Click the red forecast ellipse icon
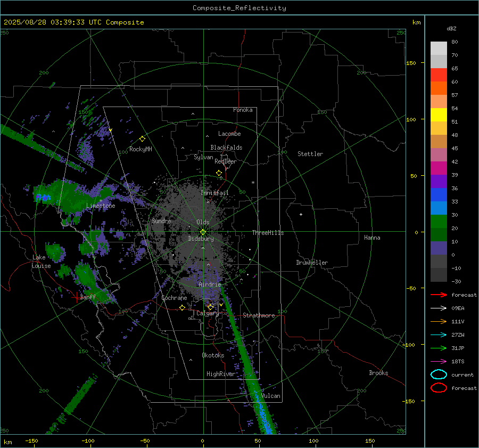Image resolution: width=479 pixels, height=448 pixels. (x=439, y=388)
